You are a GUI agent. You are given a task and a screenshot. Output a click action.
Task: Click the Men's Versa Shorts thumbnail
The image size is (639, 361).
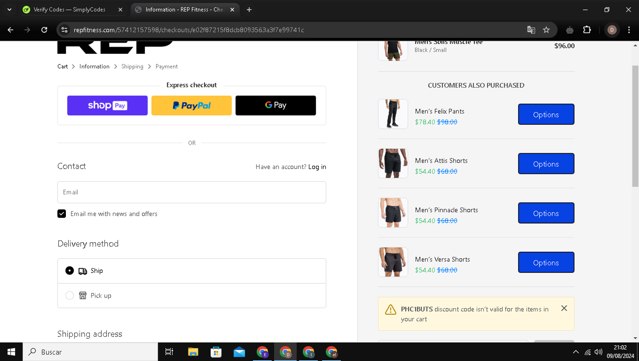pos(393,262)
